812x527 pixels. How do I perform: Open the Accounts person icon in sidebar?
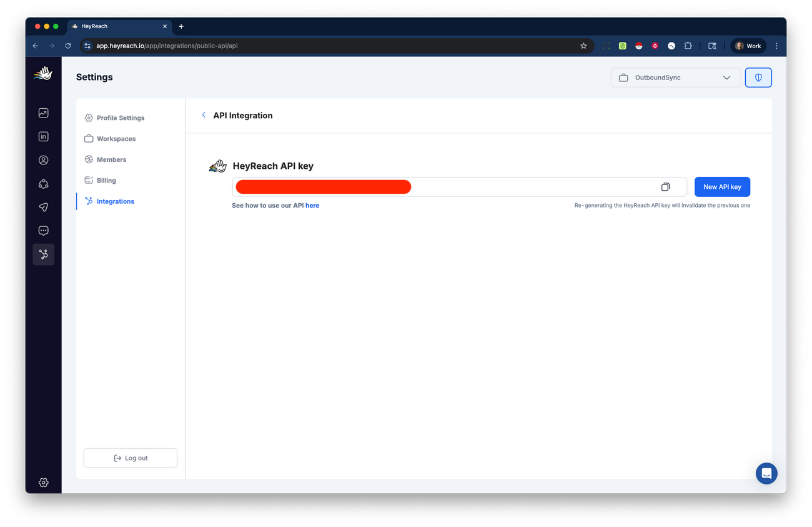point(43,160)
